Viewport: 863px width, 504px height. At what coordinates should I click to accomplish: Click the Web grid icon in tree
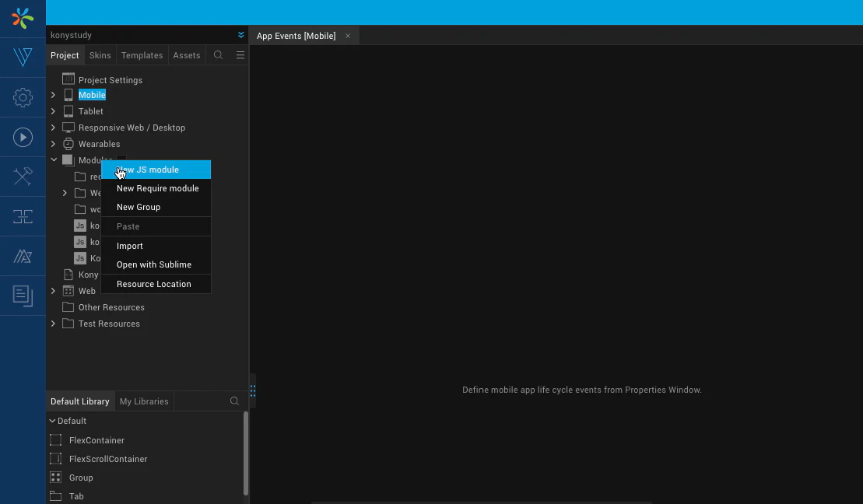click(x=68, y=291)
